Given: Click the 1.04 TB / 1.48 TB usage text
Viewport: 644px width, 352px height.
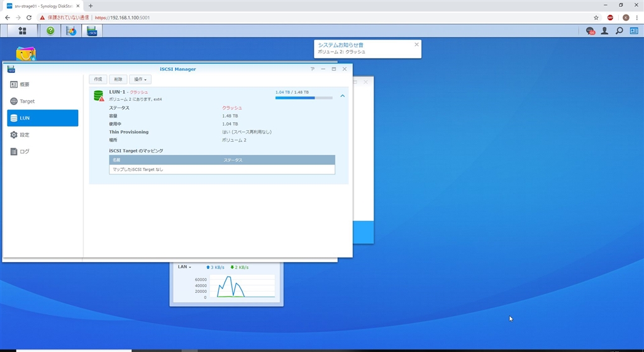Looking at the screenshot, I should 292,92.
